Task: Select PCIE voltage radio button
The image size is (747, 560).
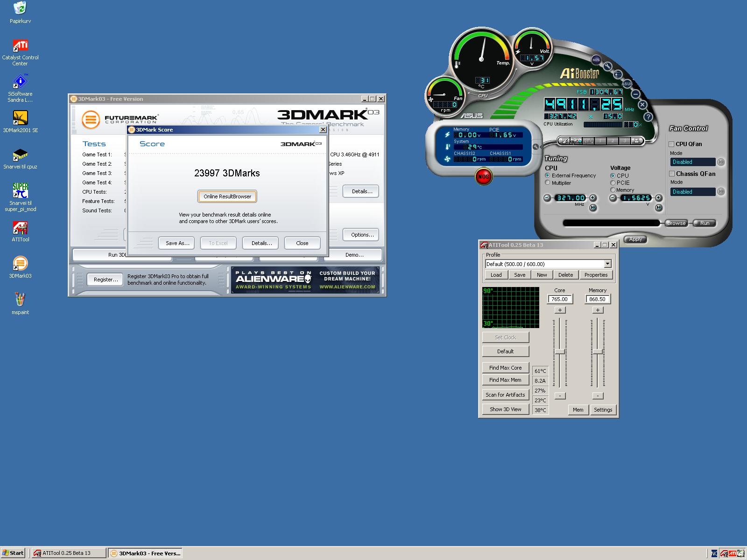Action: [613, 182]
